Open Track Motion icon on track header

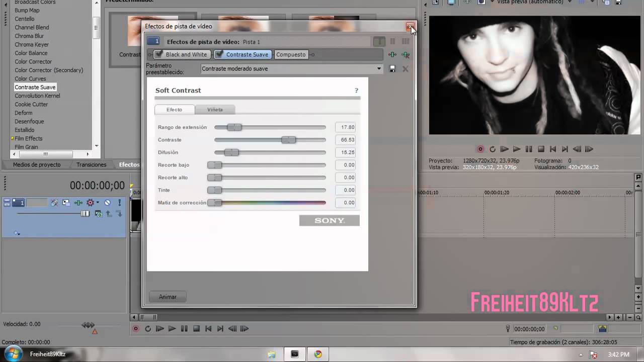[66, 203]
